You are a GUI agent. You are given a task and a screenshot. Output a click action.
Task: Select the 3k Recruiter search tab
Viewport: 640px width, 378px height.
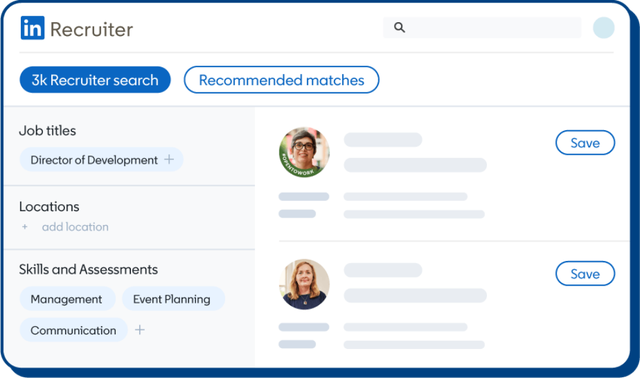[x=95, y=80]
